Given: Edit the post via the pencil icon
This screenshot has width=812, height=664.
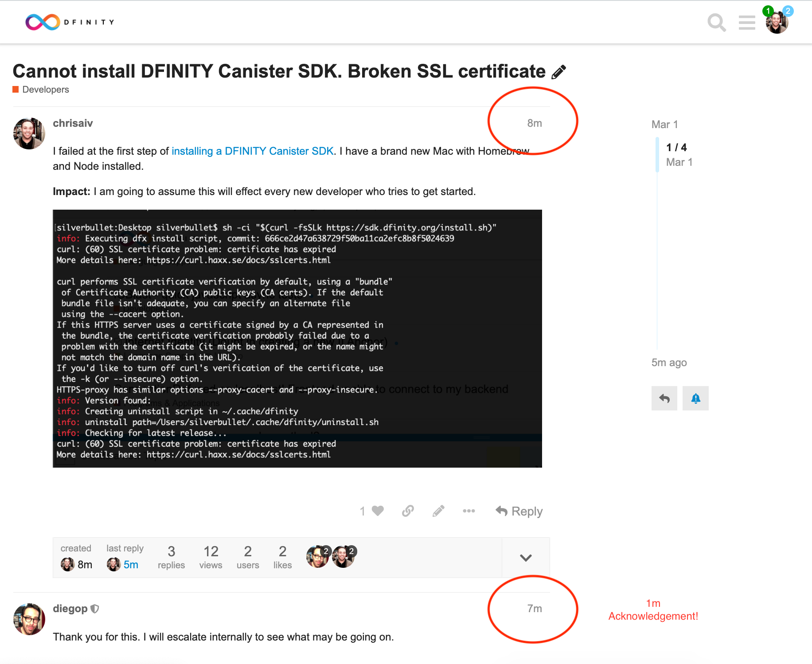Looking at the screenshot, I should 438,511.
